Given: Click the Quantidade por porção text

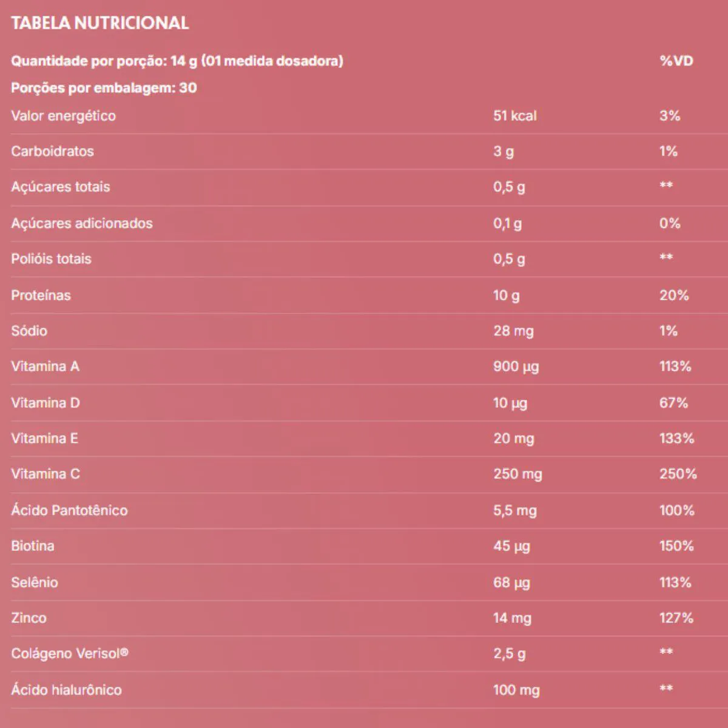Looking at the screenshot, I should click(177, 61).
